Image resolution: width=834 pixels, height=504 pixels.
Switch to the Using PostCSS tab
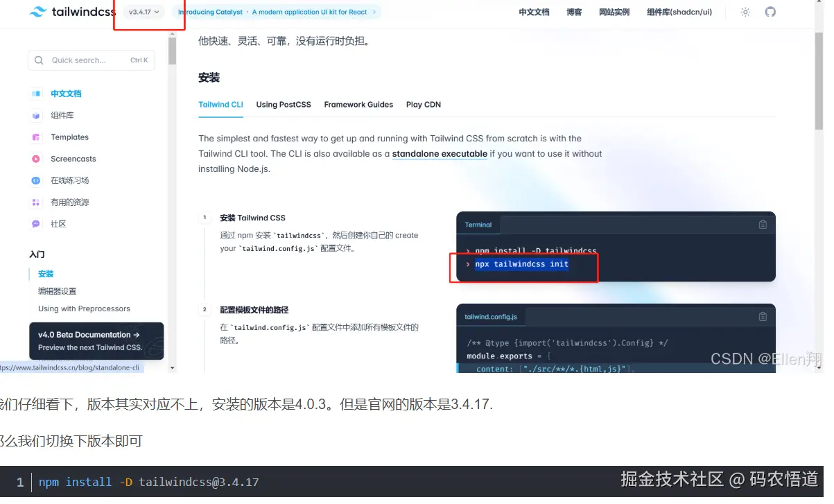[x=284, y=105]
